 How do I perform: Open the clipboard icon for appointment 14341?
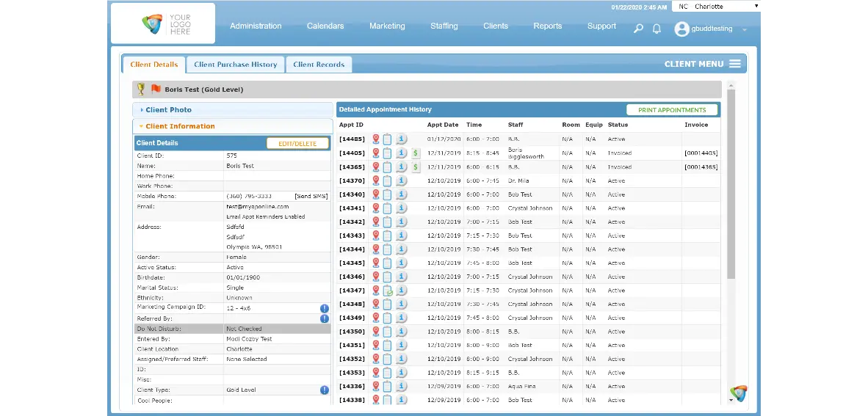(388, 208)
